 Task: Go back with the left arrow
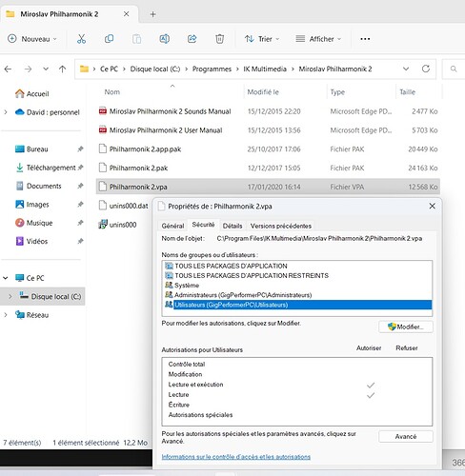coord(9,69)
